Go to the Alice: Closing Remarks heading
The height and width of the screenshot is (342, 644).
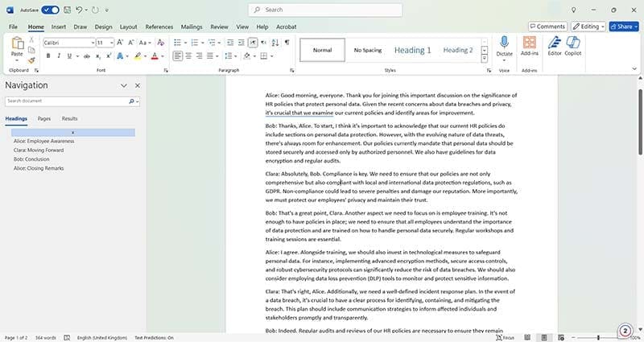point(39,168)
